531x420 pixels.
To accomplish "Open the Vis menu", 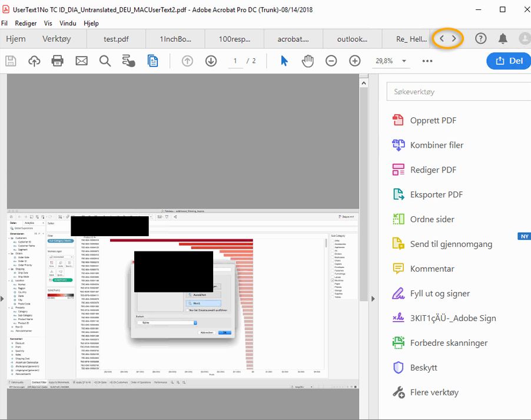I will [x=48, y=23].
